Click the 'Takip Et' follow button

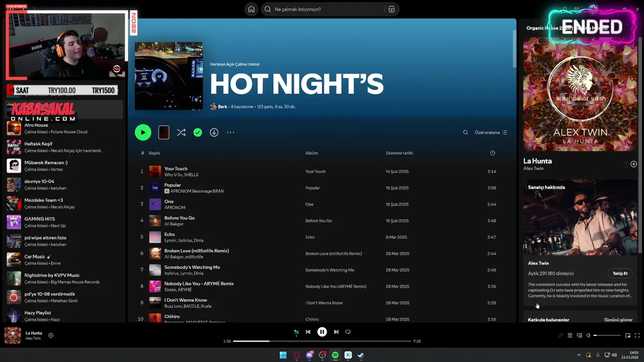(x=620, y=274)
